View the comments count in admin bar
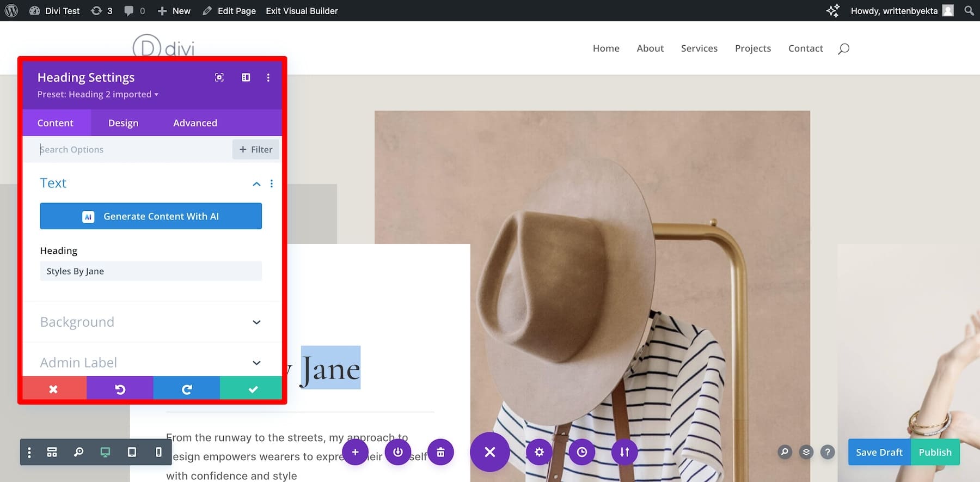 click(134, 10)
